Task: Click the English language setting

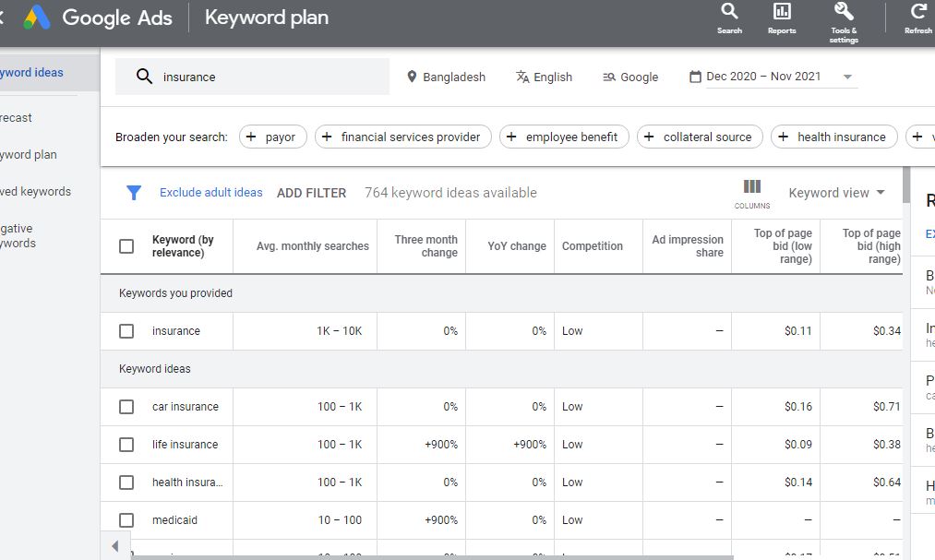Action: coord(544,77)
